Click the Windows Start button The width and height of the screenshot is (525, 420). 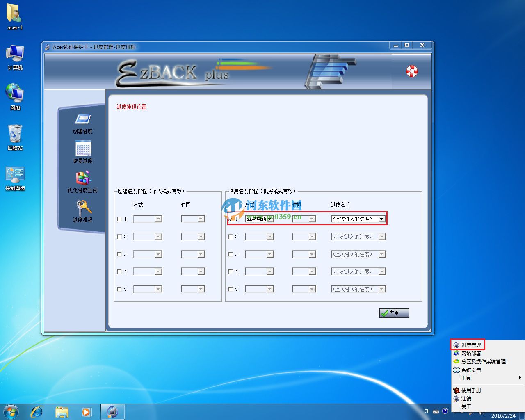click(11, 412)
